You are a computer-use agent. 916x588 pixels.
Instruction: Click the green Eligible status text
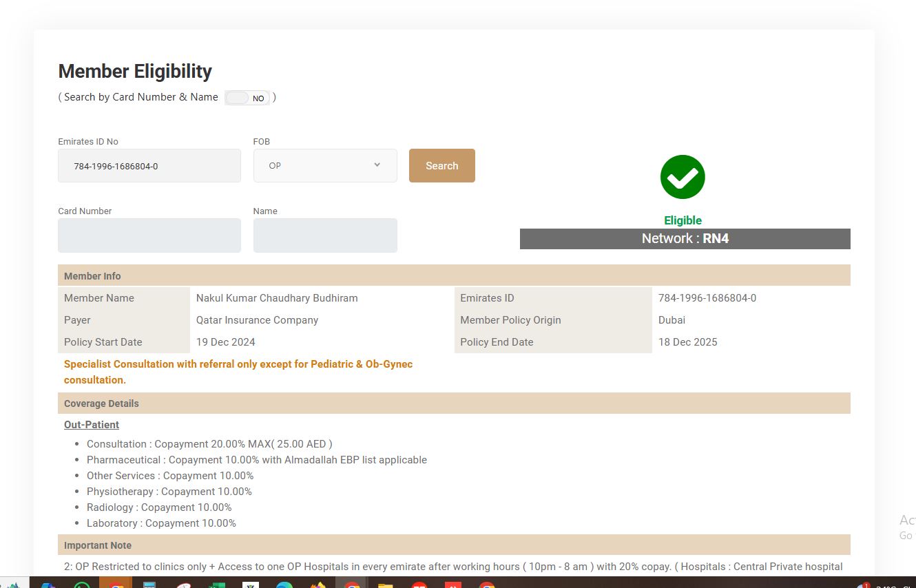click(x=683, y=220)
